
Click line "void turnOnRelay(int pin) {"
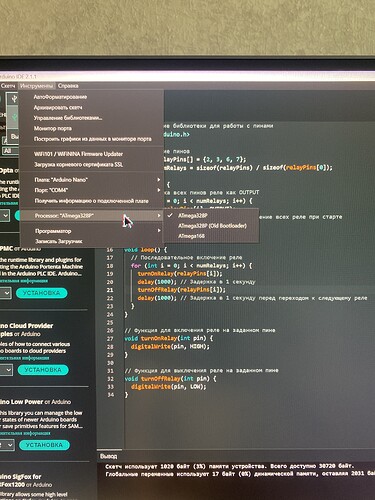(x=169, y=338)
